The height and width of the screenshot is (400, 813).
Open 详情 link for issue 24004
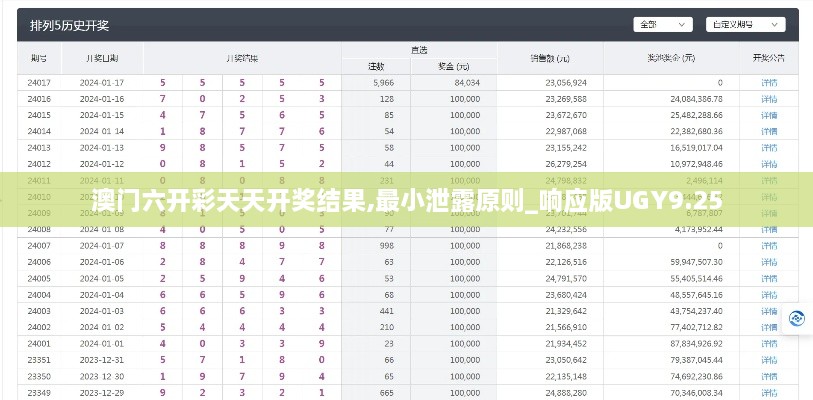click(769, 295)
